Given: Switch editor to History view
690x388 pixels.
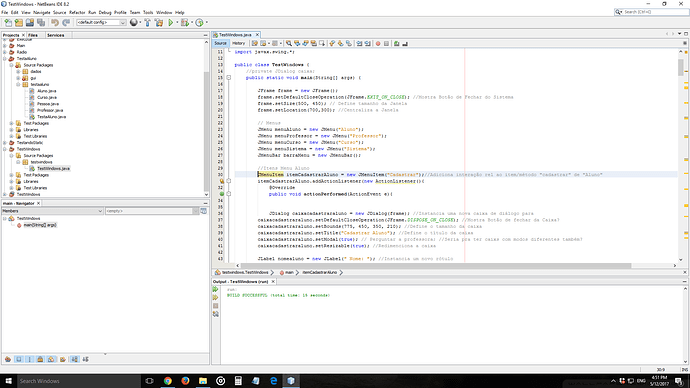Looking at the screenshot, I should tap(239, 43).
